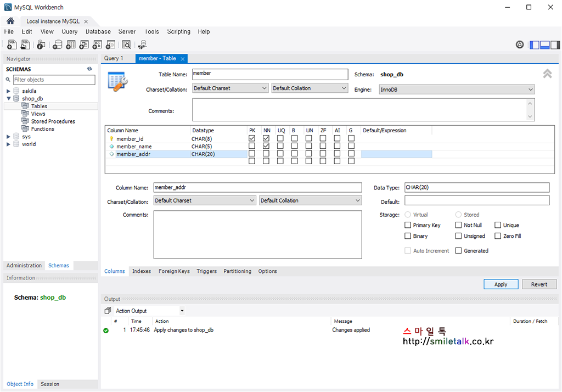Switch to the Foreign Keys tab
Viewport: 562px width, 392px height.
tap(174, 271)
